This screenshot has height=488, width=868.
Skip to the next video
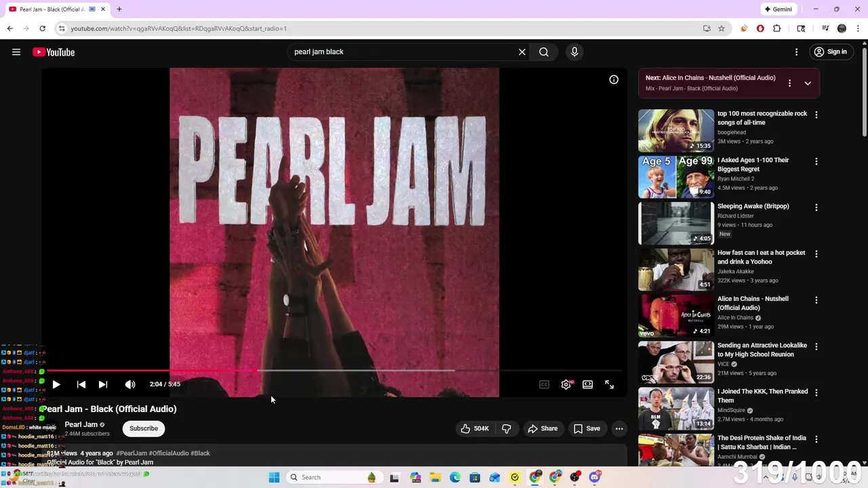(x=103, y=384)
